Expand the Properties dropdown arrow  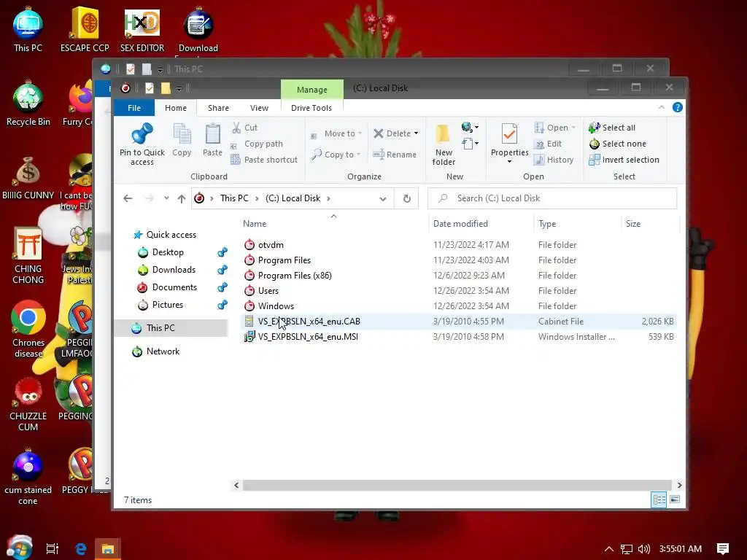click(x=509, y=162)
